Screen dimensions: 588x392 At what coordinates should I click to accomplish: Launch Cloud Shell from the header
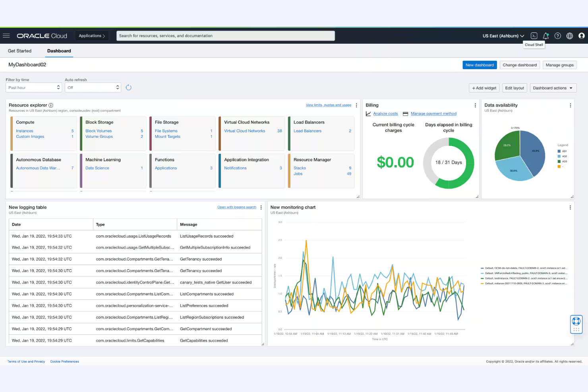coord(534,36)
